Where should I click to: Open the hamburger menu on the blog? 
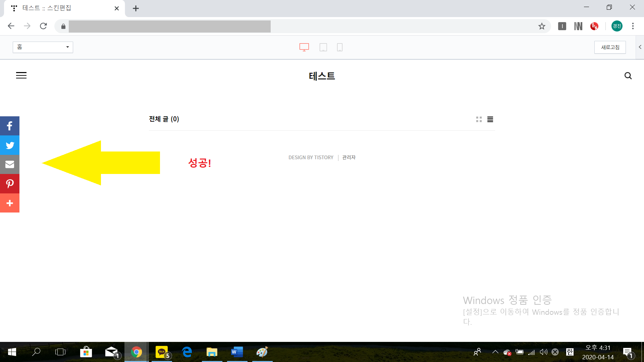point(21,75)
